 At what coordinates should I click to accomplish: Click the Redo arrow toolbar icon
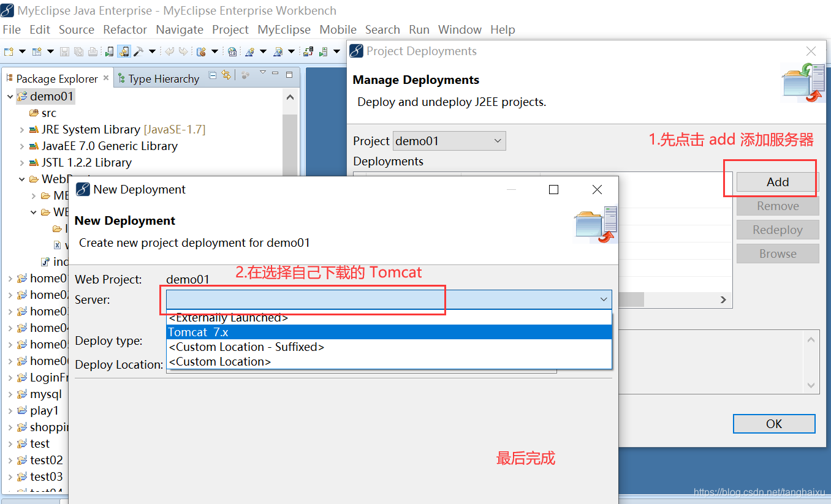pyautogui.click(x=183, y=51)
